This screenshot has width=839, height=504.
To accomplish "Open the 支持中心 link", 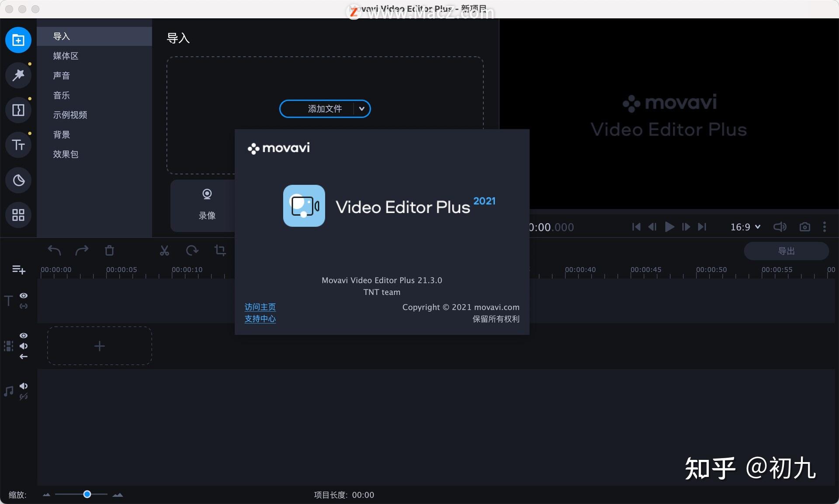I will [260, 319].
